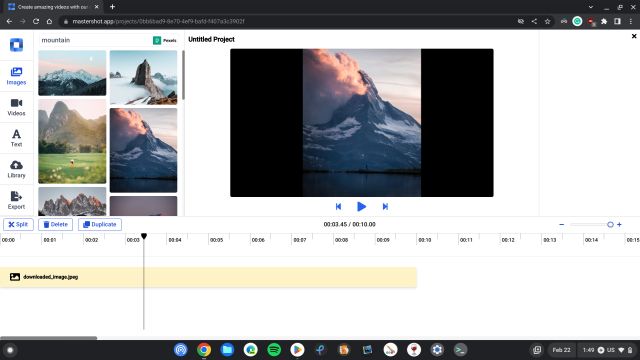Skip to the end of video
This screenshot has width=640, height=360.
click(x=385, y=207)
